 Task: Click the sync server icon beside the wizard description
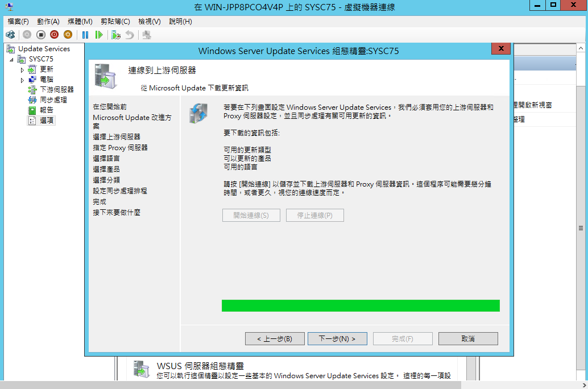point(198,113)
